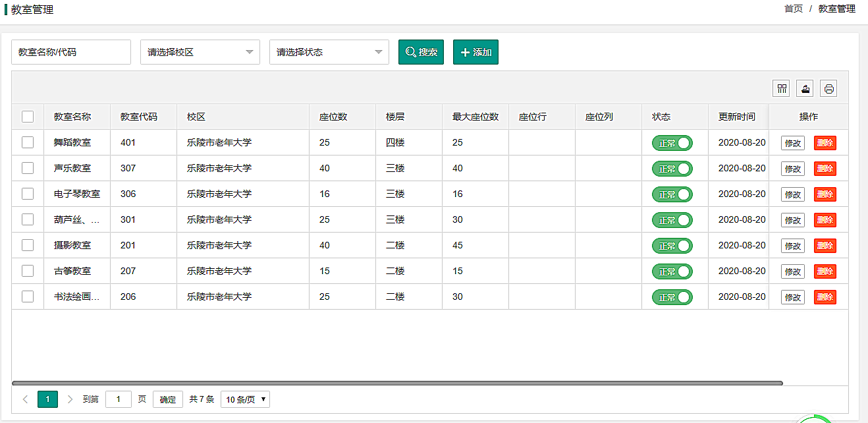Click 修改 button for 电子琴教室 row
The image size is (868, 423).
792,194
